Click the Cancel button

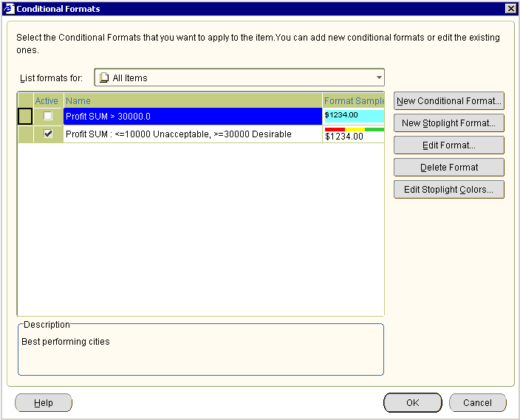(x=478, y=403)
